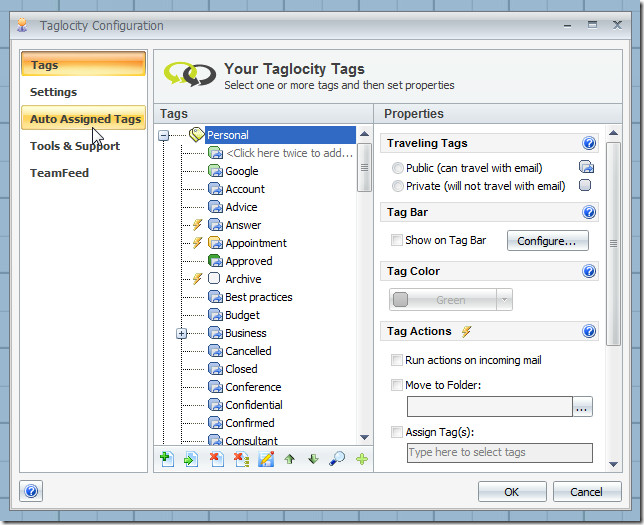Open Auto Assigned Tags section
644x525 pixels.
point(84,118)
